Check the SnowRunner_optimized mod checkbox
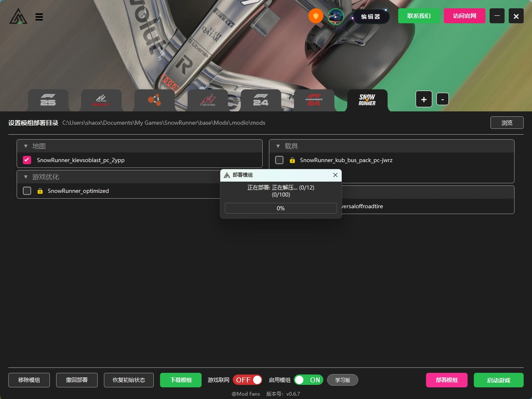Image resolution: width=532 pixels, height=399 pixels. click(27, 191)
